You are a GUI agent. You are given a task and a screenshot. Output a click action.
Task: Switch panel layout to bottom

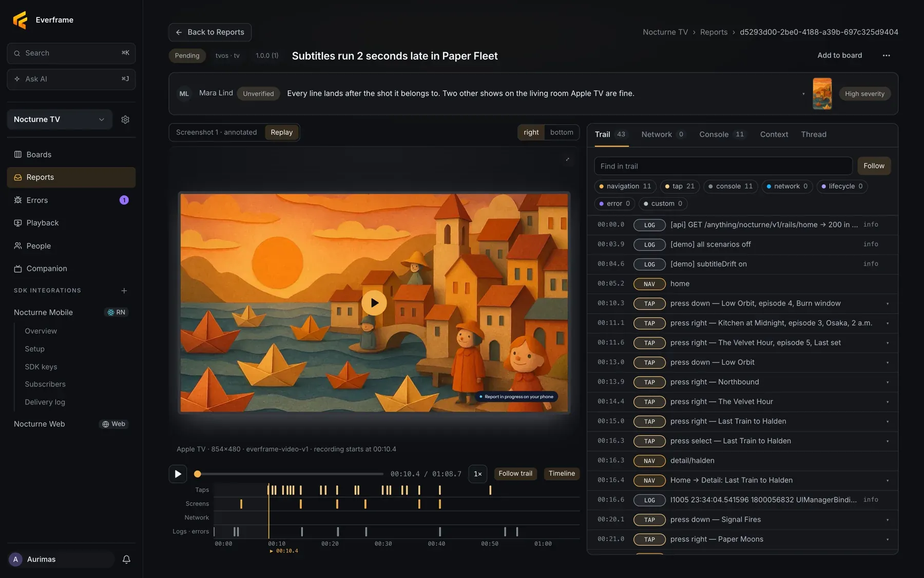tap(562, 133)
